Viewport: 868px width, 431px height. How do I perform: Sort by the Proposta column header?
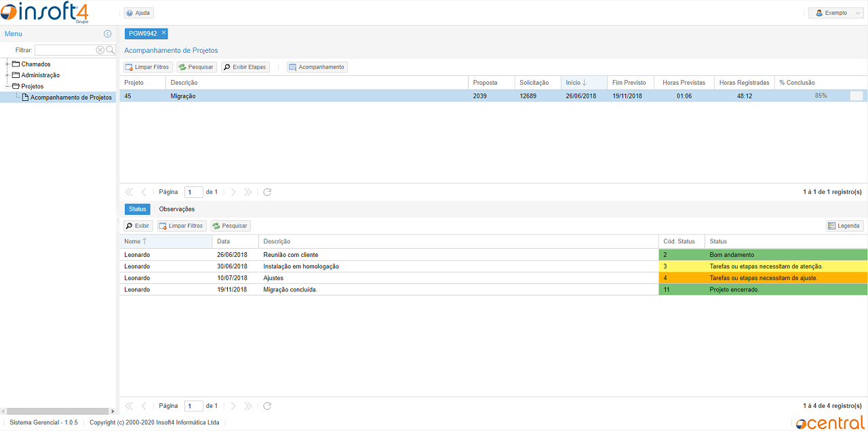click(x=492, y=83)
